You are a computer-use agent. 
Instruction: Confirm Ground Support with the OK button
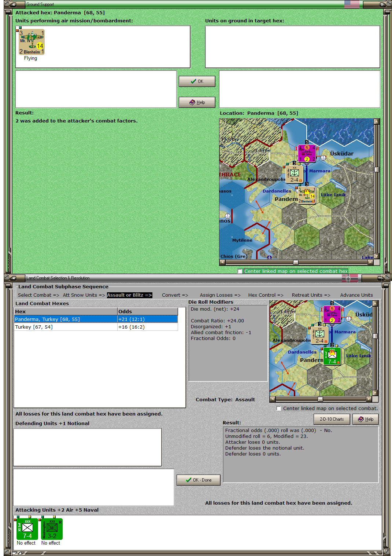[197, 81]
